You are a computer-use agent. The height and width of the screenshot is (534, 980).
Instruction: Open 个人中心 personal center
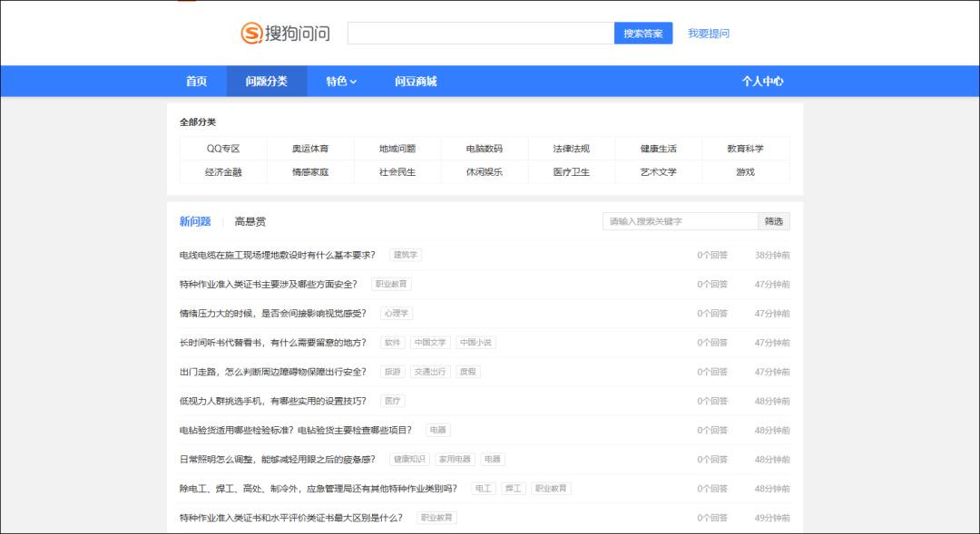pos(762,82)
